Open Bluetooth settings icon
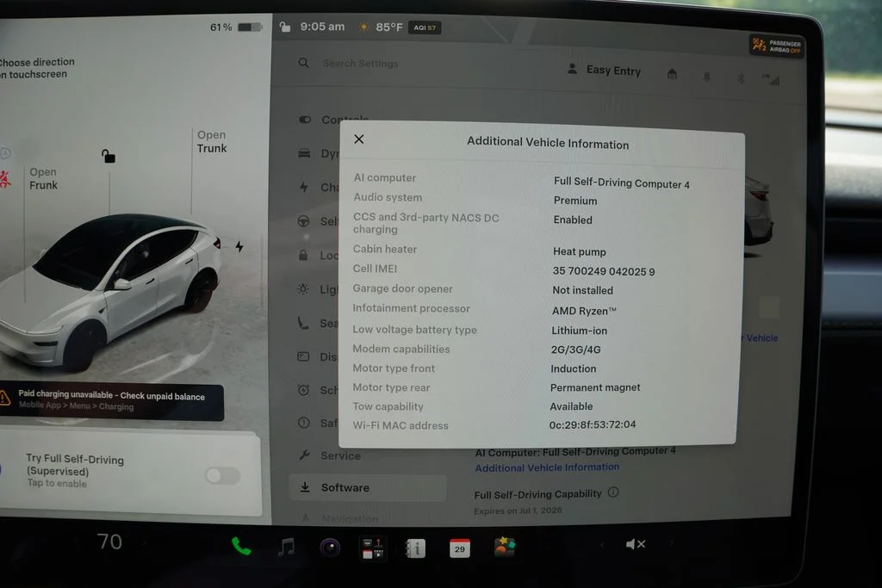 click(741, 78)
